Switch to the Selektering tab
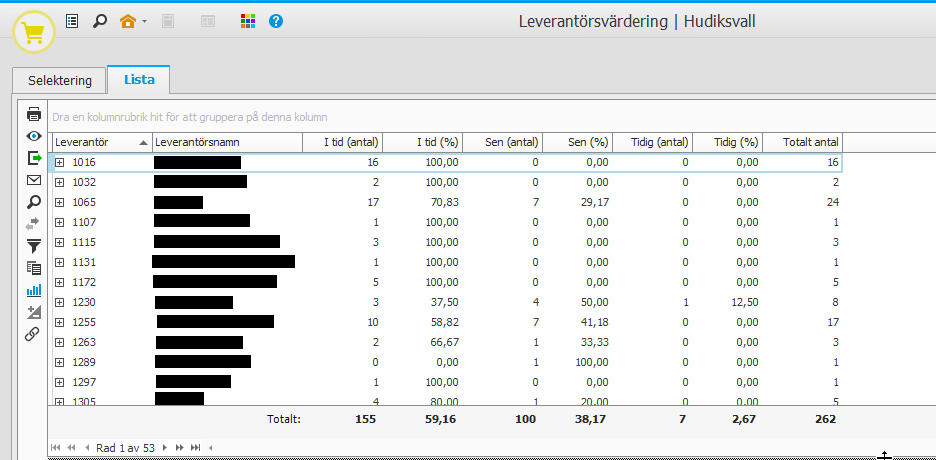 point(59,80)
